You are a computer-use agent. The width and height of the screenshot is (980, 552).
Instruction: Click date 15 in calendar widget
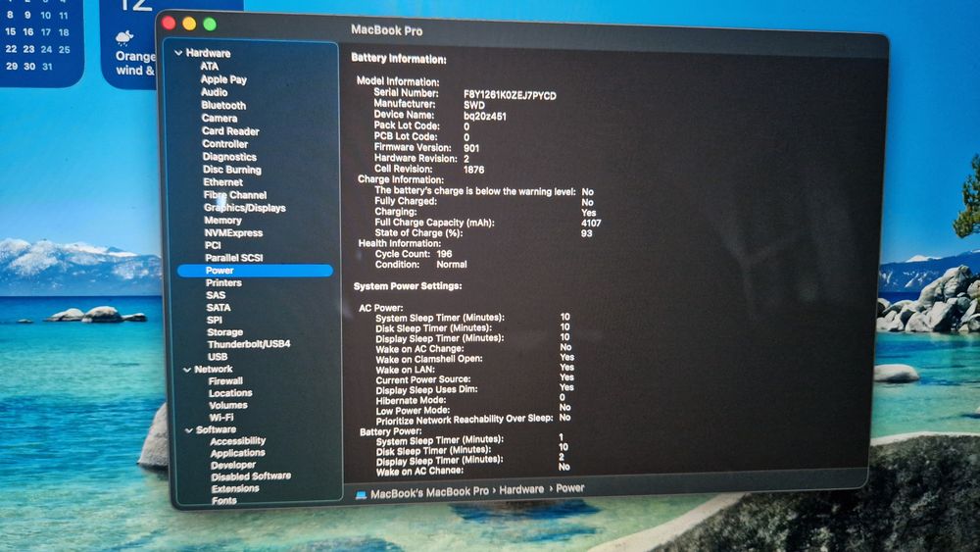(x=10, y=31)
